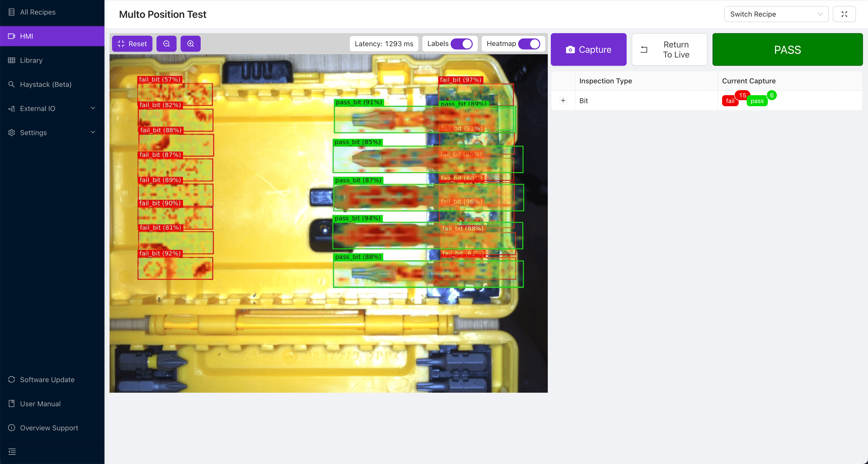Expand the External IO section
The height and width of the screenshot is (464, 868).
(x=93, y=108)
